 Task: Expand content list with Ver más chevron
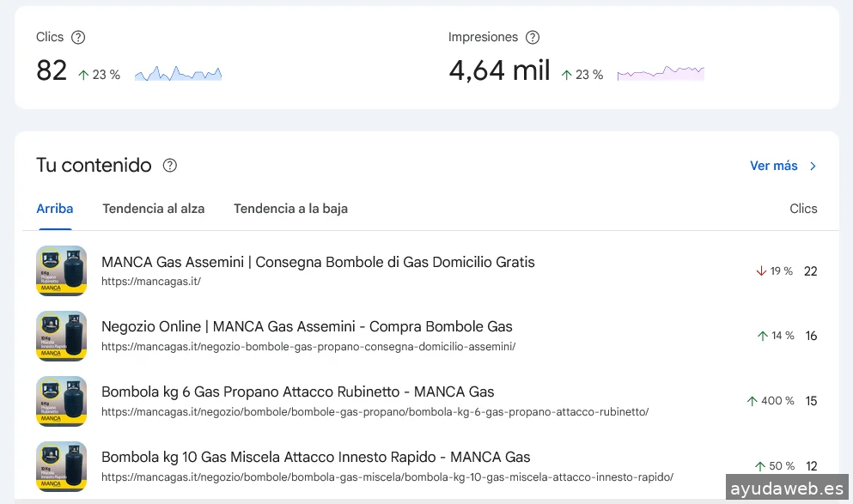click(813, 166)
